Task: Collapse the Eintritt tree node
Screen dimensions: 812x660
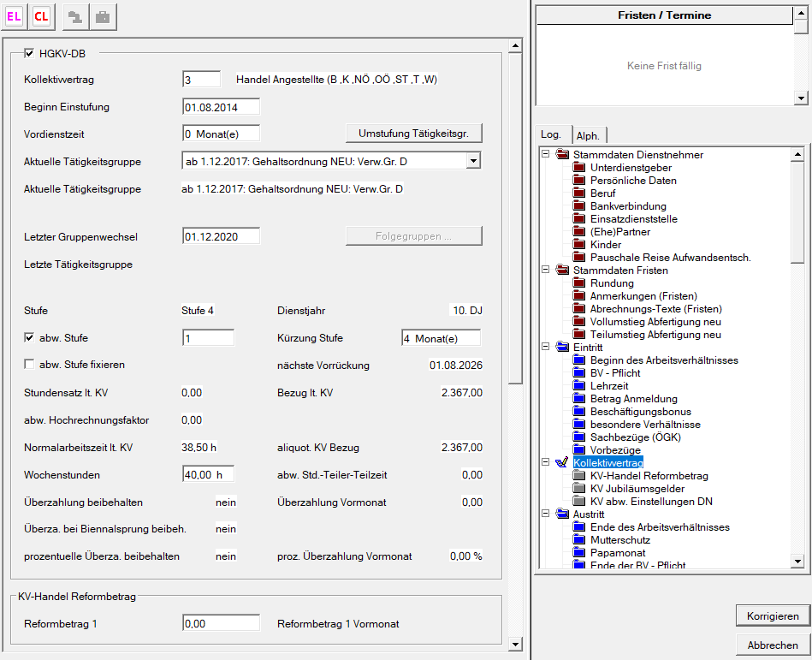Action: 544,348
